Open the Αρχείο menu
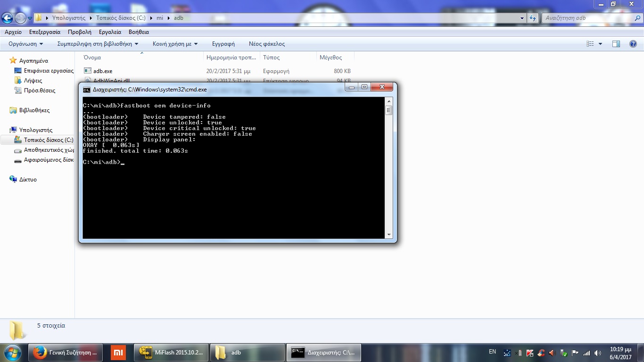644x362 pixels. tap(13, 32)
